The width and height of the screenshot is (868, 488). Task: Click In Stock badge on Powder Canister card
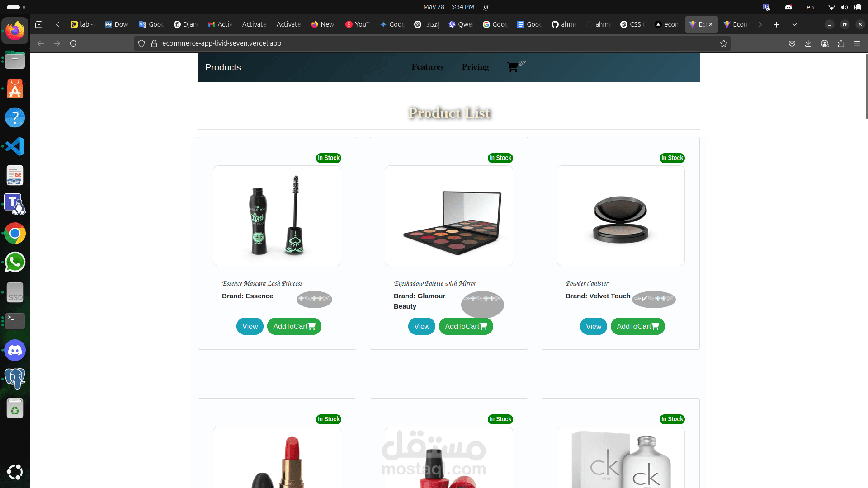(x=672, y=158)
